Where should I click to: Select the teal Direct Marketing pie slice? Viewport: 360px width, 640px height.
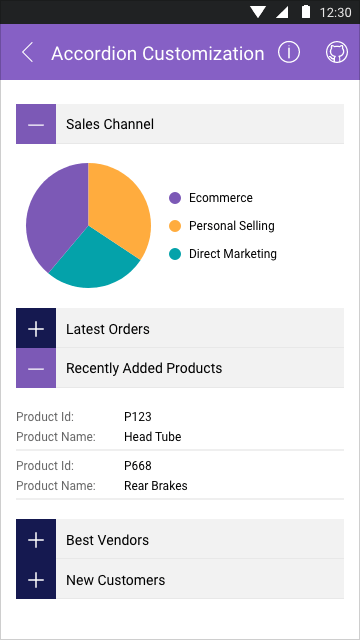[96, 261]
